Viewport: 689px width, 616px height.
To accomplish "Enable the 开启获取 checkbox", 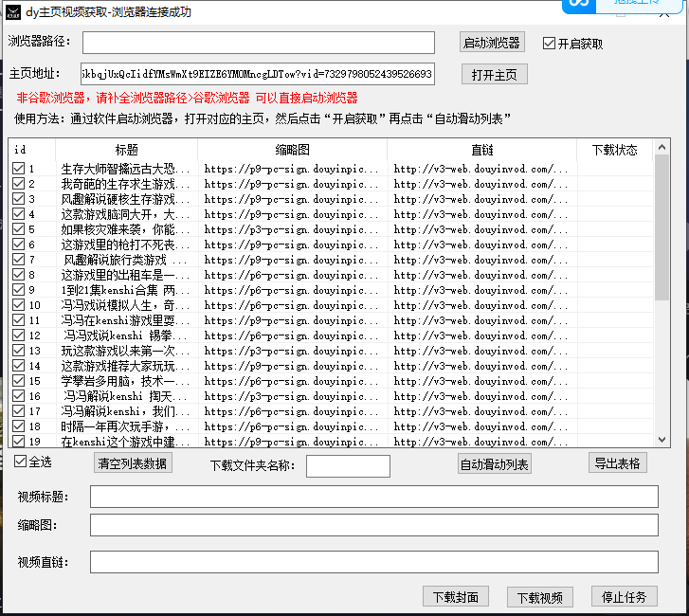I will [549, 44].
